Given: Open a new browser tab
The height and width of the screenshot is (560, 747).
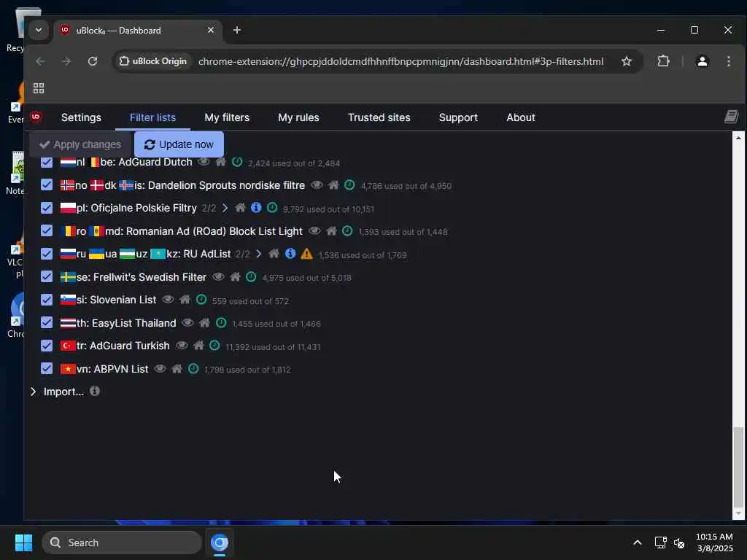Looking at the screenshot, I should (237, 30).
